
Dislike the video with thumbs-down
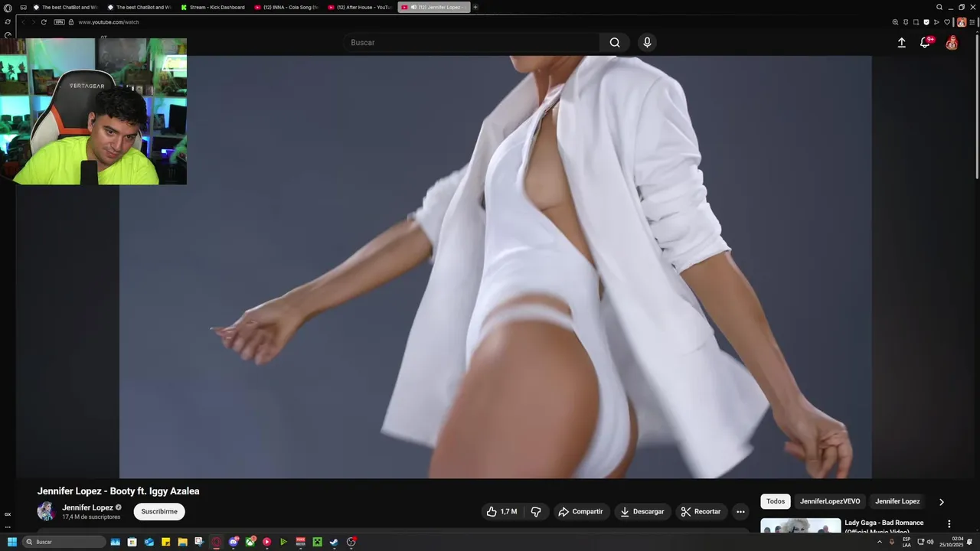tap(536, 511)
